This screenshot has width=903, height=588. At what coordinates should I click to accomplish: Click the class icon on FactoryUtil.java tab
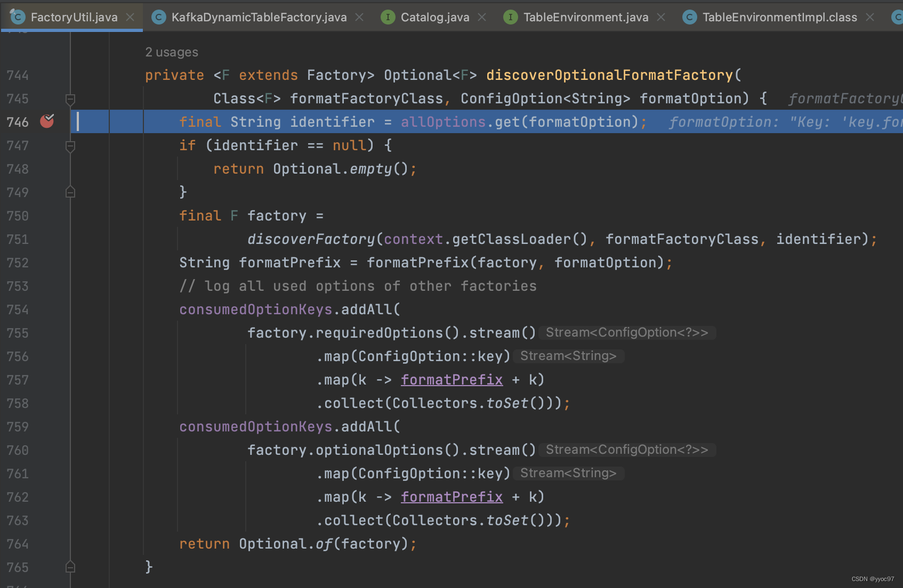pyautogui.click(x=18, y=17)
